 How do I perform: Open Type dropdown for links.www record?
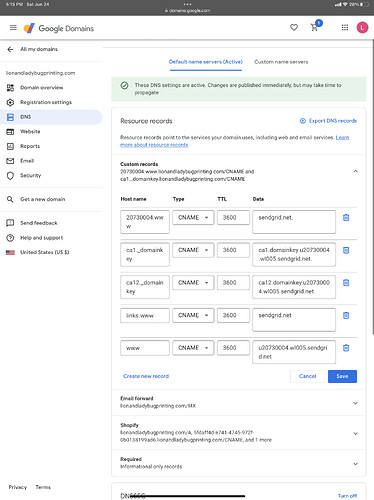coord(193,315)
